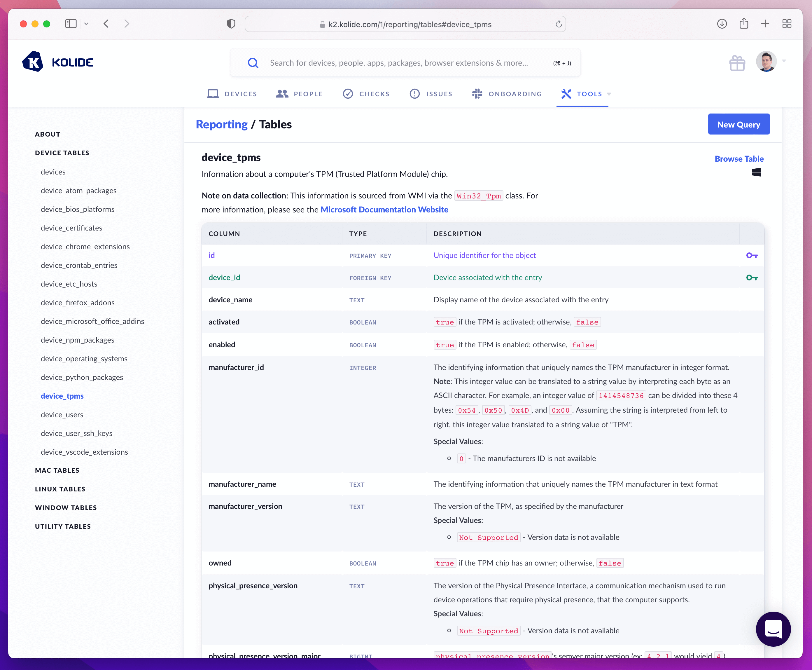Expand the Mac Tables section
This screenshot has width=812, height=670.
[x=57, y=470]
